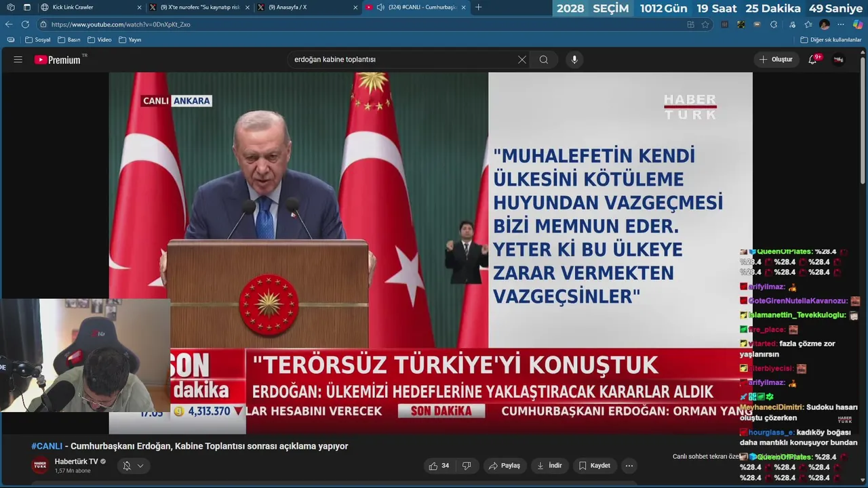Open Habertürk TV channel name link
Image resolution: width=868 pixels, height=488 pixels.
click(76, 462)
